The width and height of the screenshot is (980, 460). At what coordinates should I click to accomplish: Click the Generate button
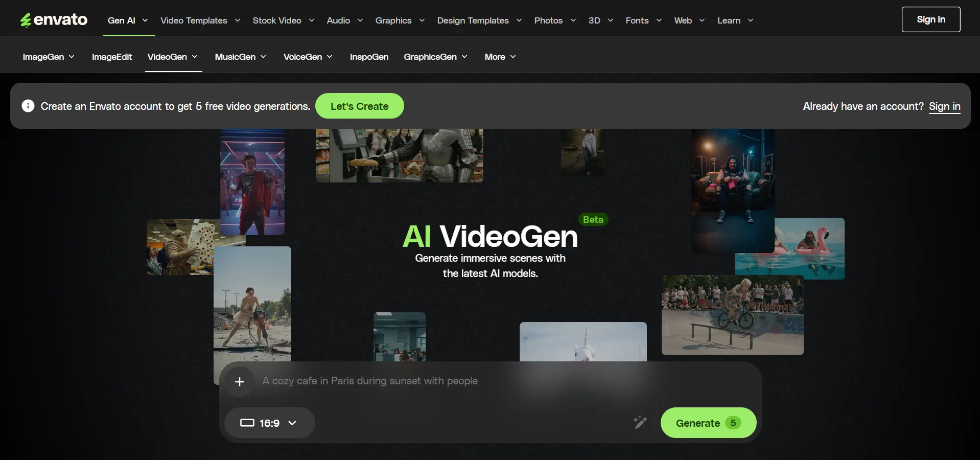tap(708, 423)
